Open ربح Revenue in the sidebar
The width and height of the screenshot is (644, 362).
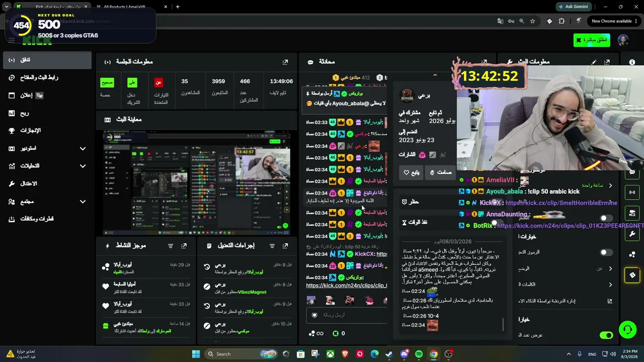(46, 113)
